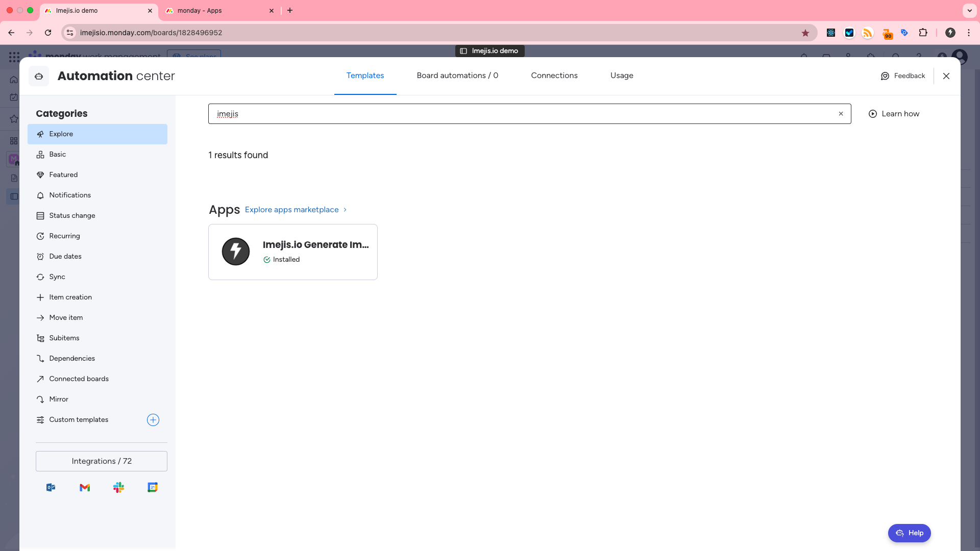Select the Move item category

(97, 318)
